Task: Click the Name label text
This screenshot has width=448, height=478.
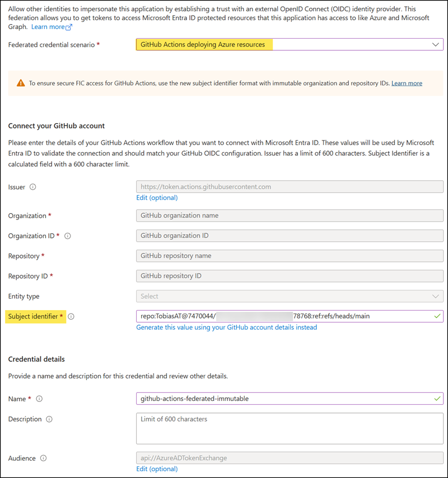Action: (17, 399)
